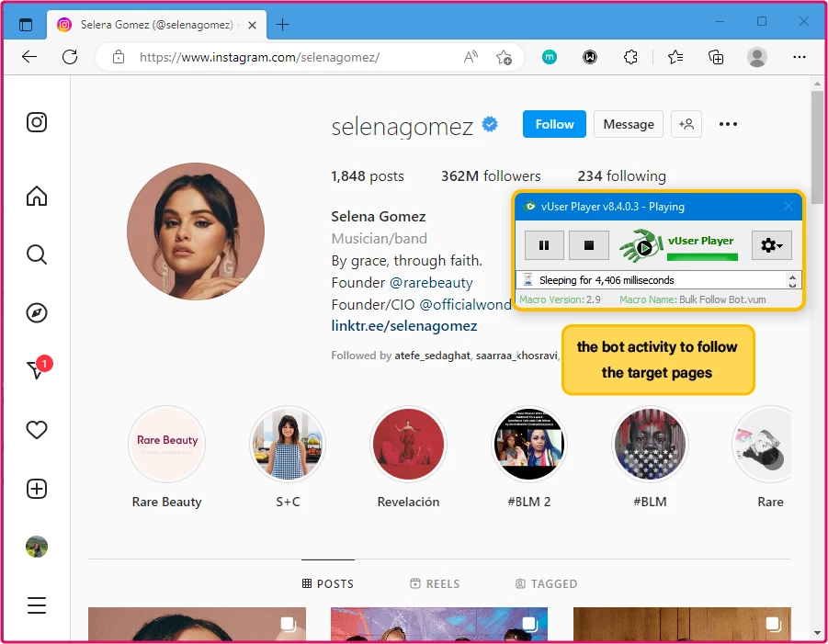Open Messages with one notification
This screenshot has height=644, width=828.
pyautogui.click(x=40, y=367)
